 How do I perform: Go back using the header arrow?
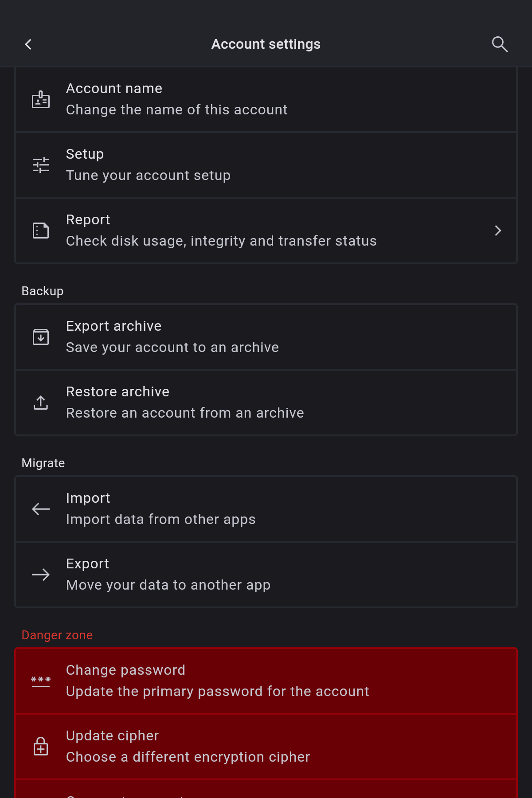point(28,44)
